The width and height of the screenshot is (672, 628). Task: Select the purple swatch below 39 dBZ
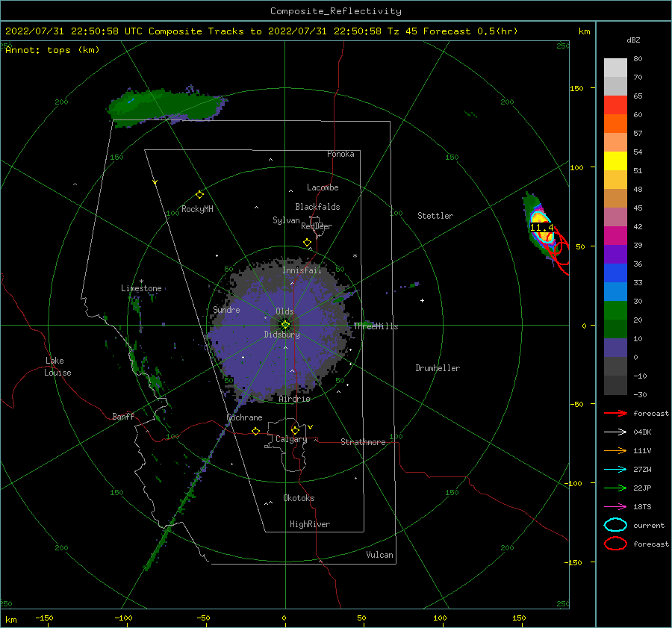(x=615, y=255)
